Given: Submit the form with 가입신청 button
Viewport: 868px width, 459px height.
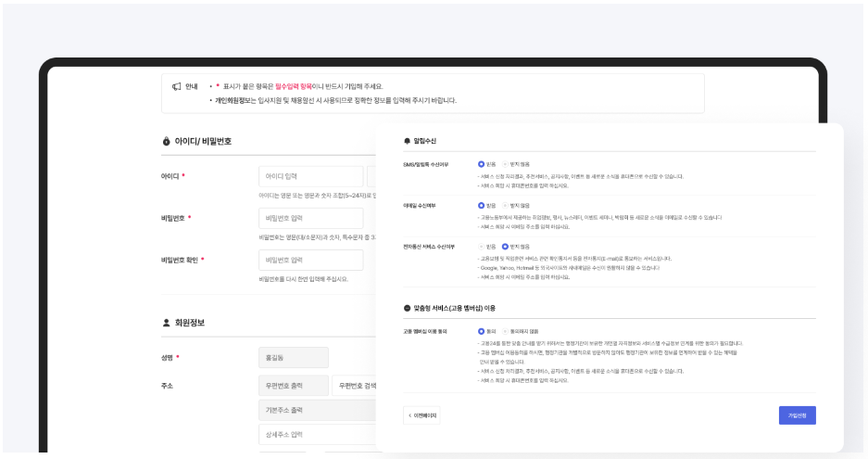Looking at the screenshot, I should pos(798,415).
